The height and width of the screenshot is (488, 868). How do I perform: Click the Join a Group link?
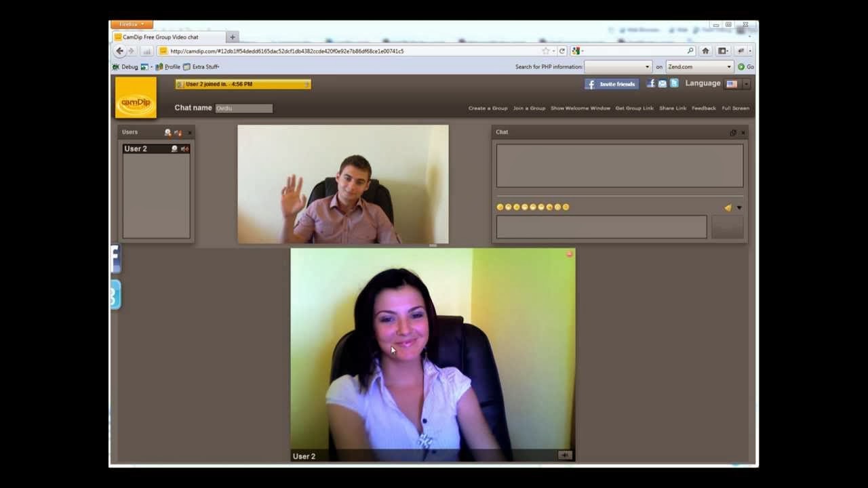click(x=529, y=108)
